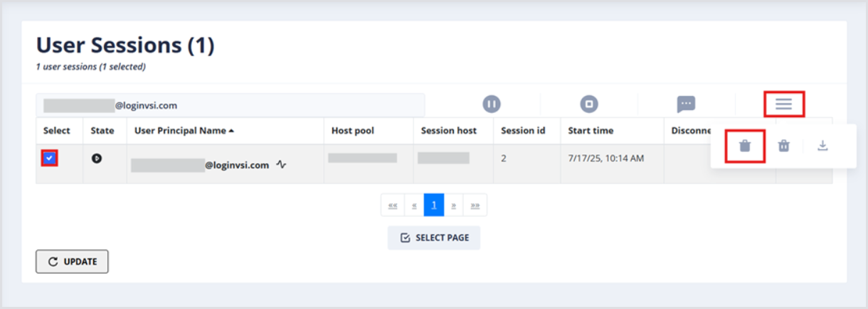
Task: Click the UPDATE refresh button
Action: click(x=72, y=261)
